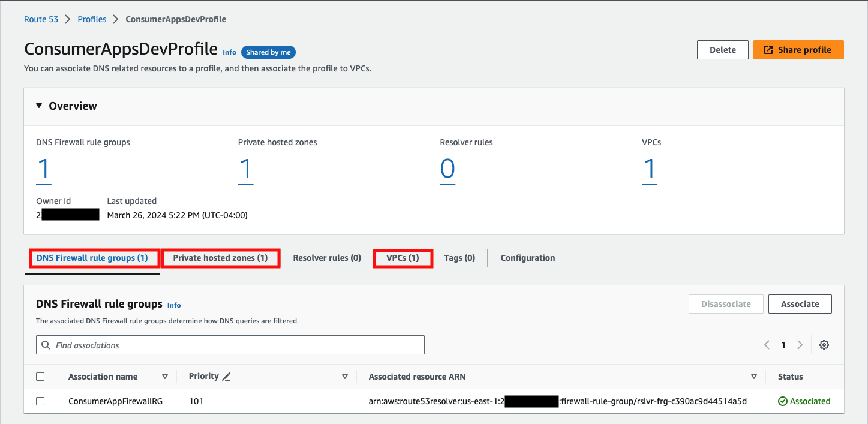Click the Shared by me badge
This screenshot has height=424, width=868.
(268, 52)
